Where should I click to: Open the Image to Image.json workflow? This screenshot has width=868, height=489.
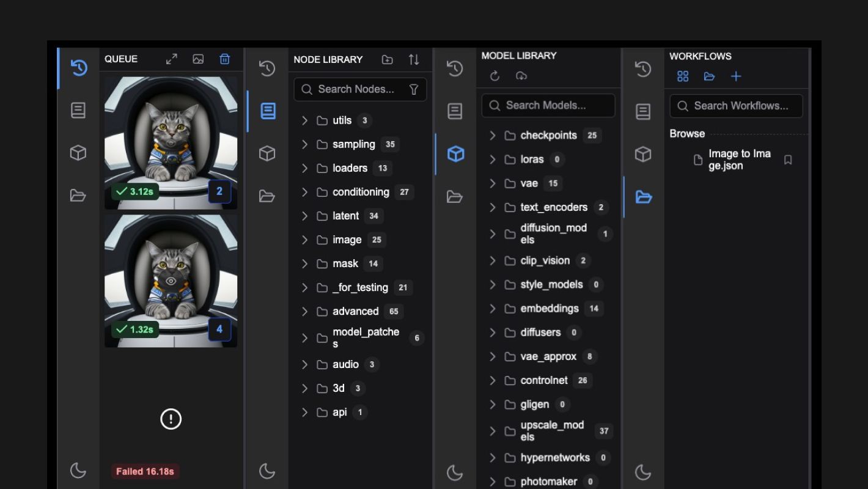738,160
